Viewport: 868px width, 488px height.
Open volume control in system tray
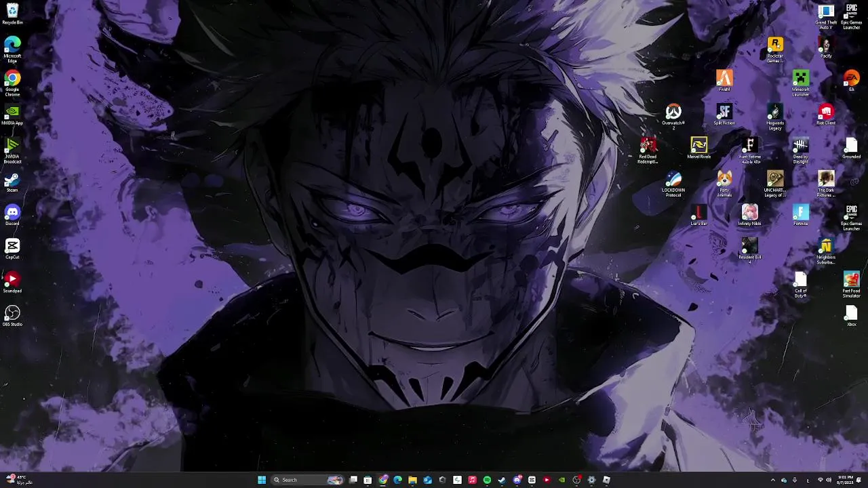click(x=829, y=480)
